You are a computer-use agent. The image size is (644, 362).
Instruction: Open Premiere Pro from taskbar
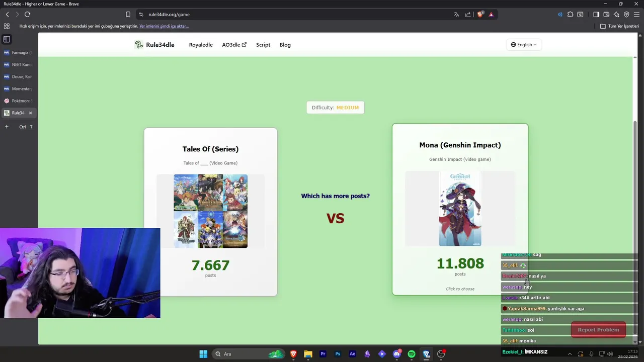[323, 354]
